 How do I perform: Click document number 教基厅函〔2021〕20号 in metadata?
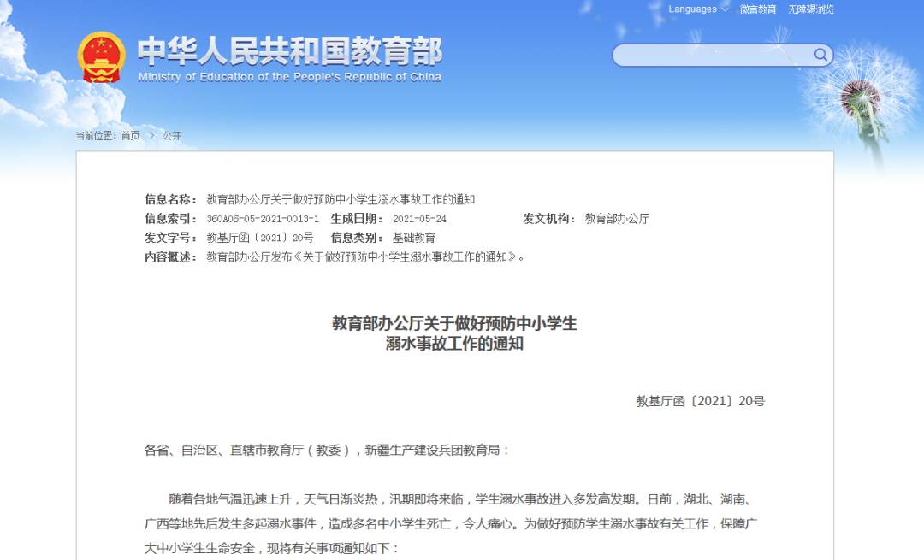click(260, 238)
